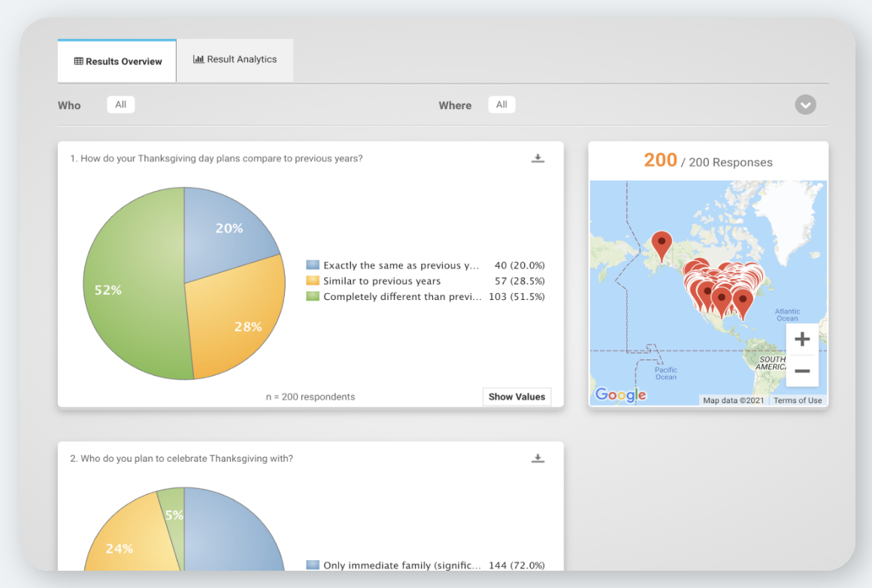Click green swatch for Completely different legend
Image resolution: width=872 pixels, height=588 pixels.
pyautogui.click(x=313, y=296)
